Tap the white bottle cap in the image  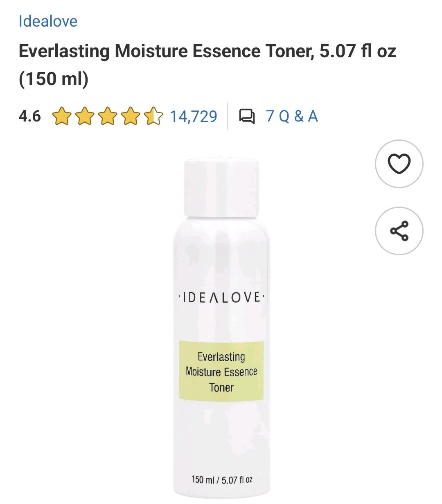coord(221,187)
